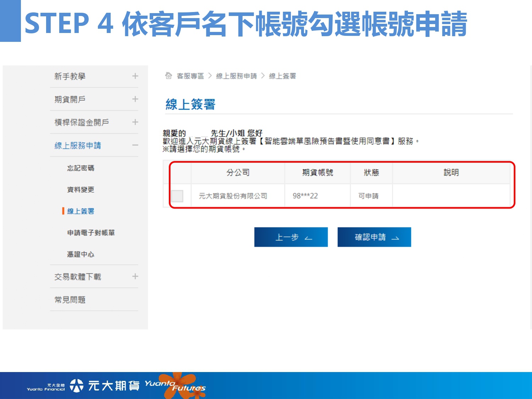Image resolution: width=532 pixels, height=399 pixels.
Task: Expand the 交易軟體下載 plus sign
Action: pos(135,276)
